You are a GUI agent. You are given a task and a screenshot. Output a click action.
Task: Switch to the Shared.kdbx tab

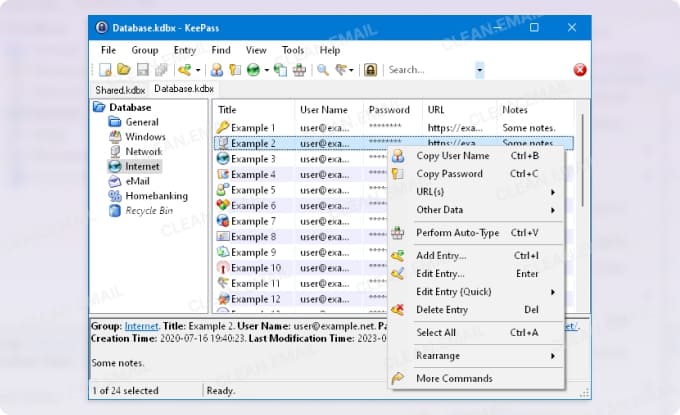[120, 90]
